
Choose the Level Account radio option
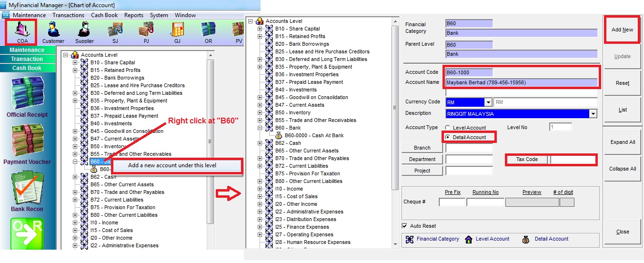pyautogui.click(x=447, y=128)
